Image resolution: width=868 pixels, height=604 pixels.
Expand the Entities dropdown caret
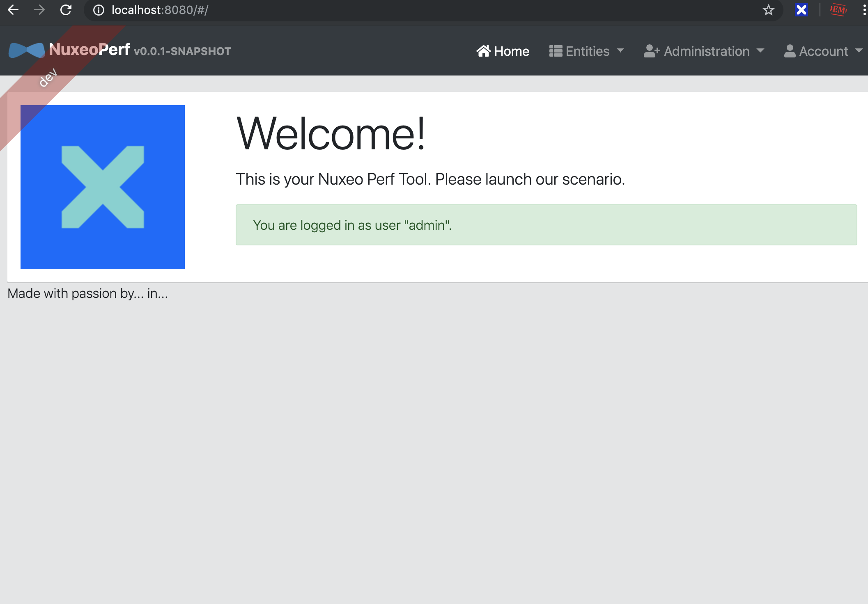pyautogui.click(x=620, y=50)
